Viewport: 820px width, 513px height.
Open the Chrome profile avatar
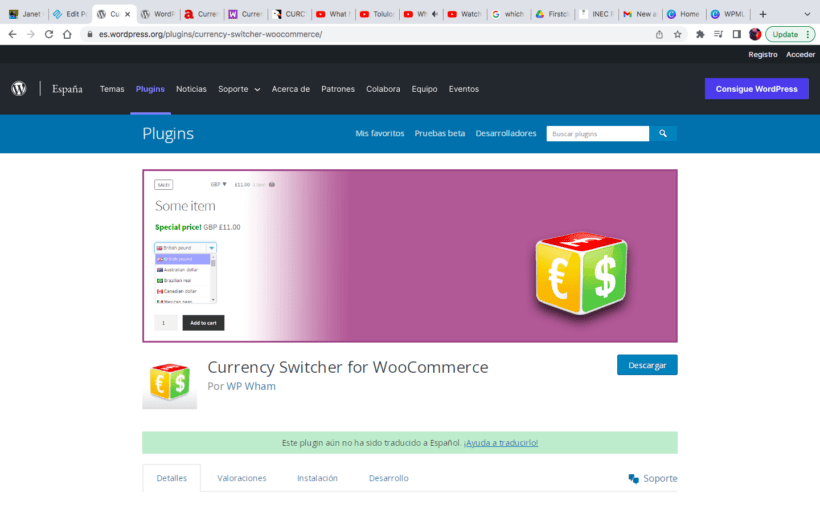pyautogui.click(x=755, y=34)
